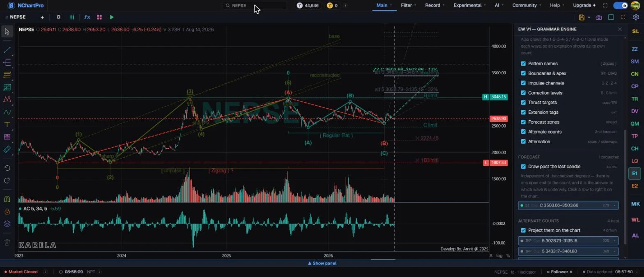644x277 pixels.
Task: Open chart settings gear icon
Action: pyautogui.click(x=636, y=17)
